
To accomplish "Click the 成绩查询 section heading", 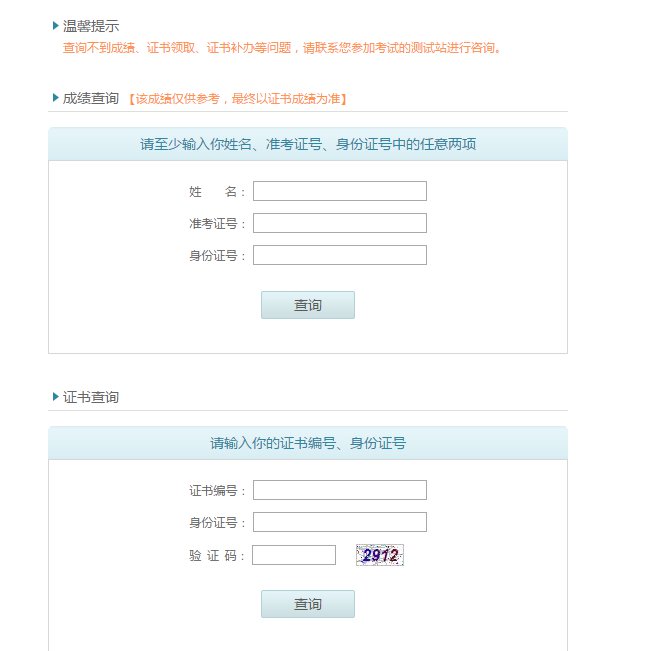I will tap(91, 98).
